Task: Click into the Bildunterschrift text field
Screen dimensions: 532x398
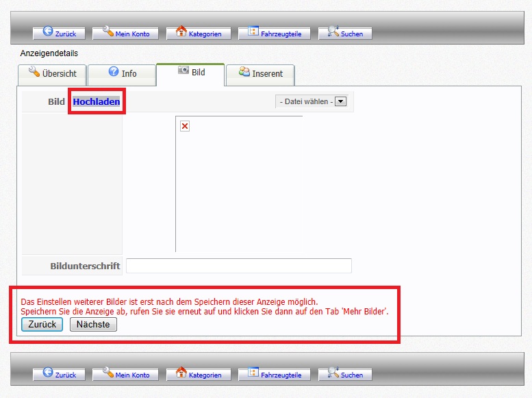Action: pos(239,266)
